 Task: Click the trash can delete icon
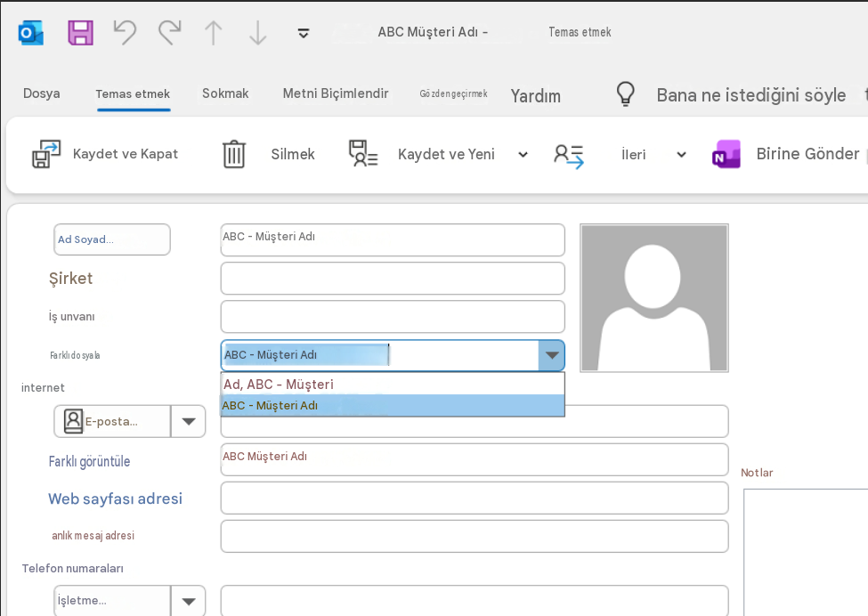click(234, 154)
